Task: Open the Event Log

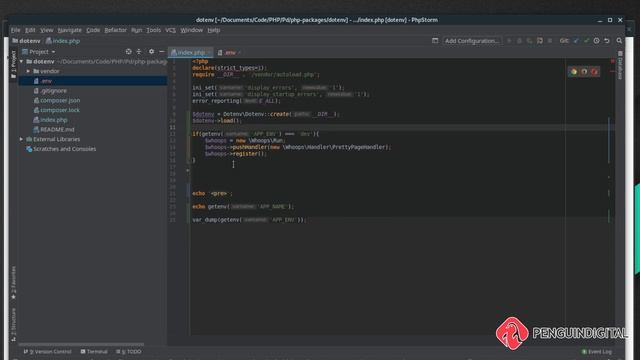Action: click(x=597, y=351)
